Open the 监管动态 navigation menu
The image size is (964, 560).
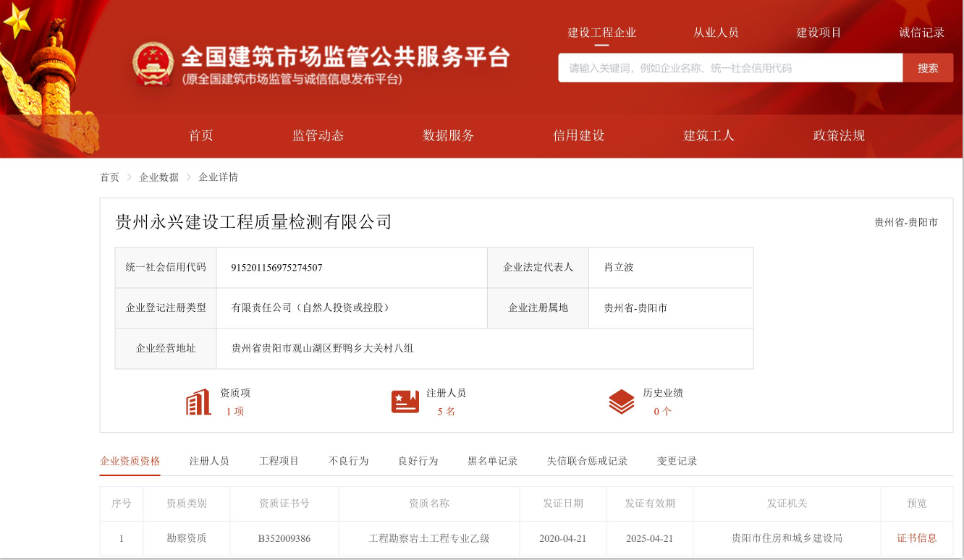pos(318,135)
